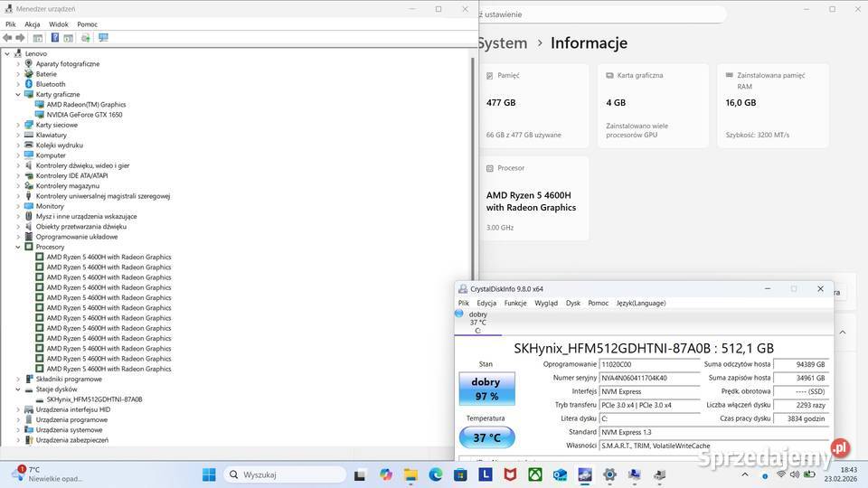
Task: Open Windows Start menu
Action: click(209, 474)
